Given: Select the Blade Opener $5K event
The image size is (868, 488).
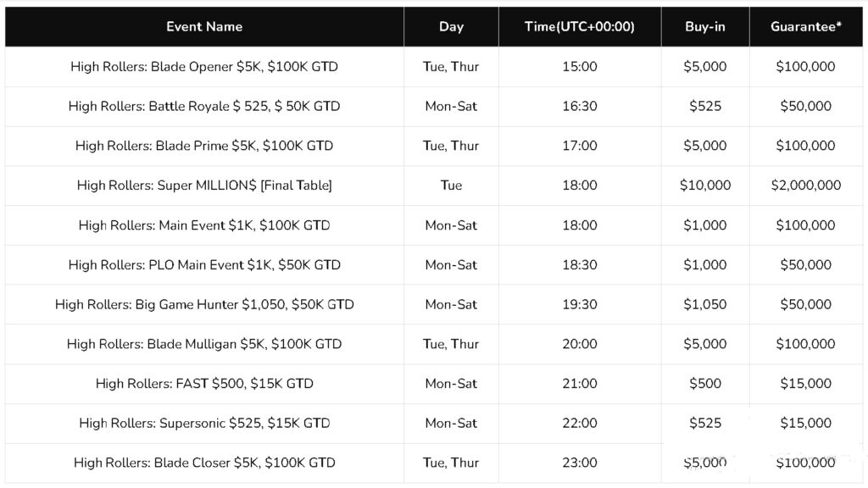Looking at the screenshot, I should pyautogui.click(x=204, y=66).
